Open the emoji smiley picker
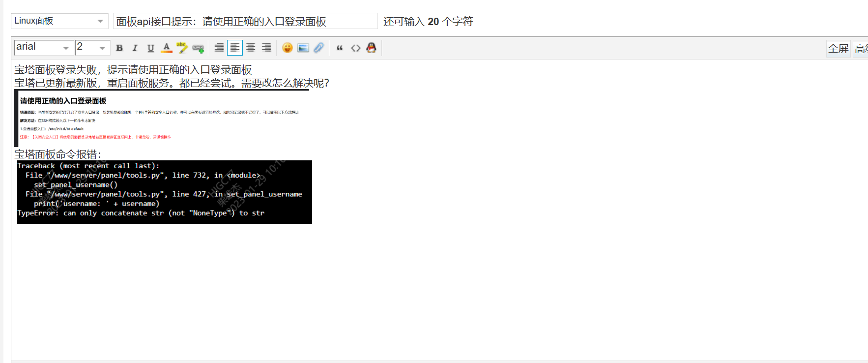 (x=288, y=48)
